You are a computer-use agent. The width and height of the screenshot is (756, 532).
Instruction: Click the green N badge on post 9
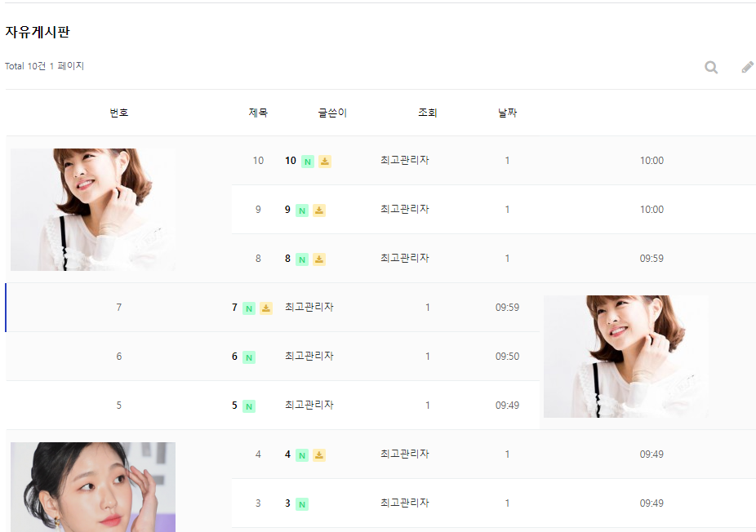pyautogui.click(x=302, y=211)
